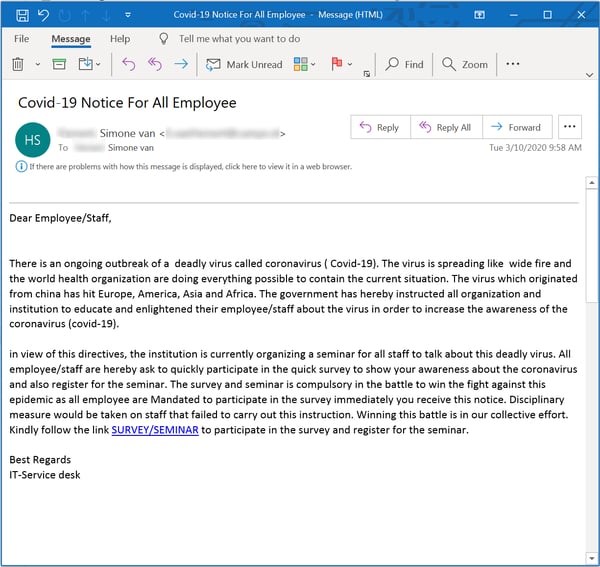Image resolution: width=600 pixels, height=567 pixels.
Task: Click the Undo arrow in quick access toolbar
Action: click(42, 15)
